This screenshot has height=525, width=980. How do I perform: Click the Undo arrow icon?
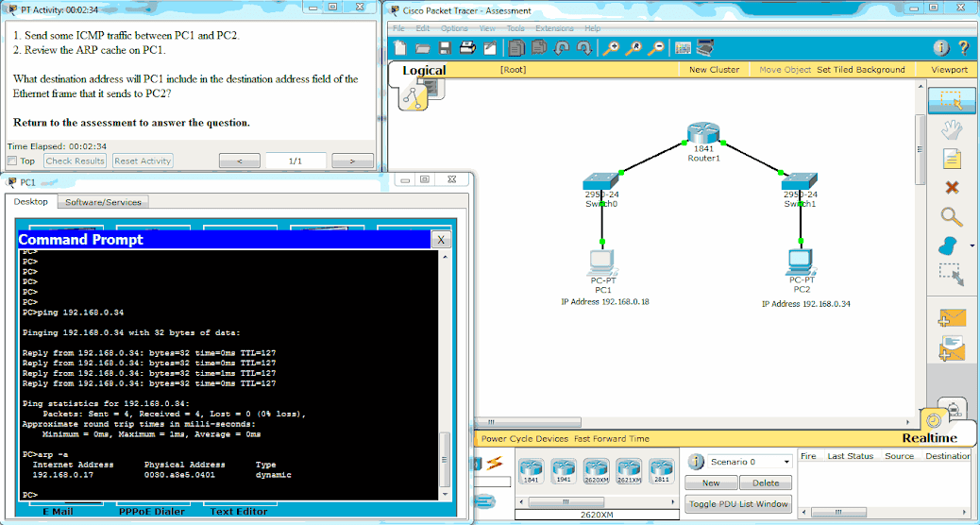point(561,48)
